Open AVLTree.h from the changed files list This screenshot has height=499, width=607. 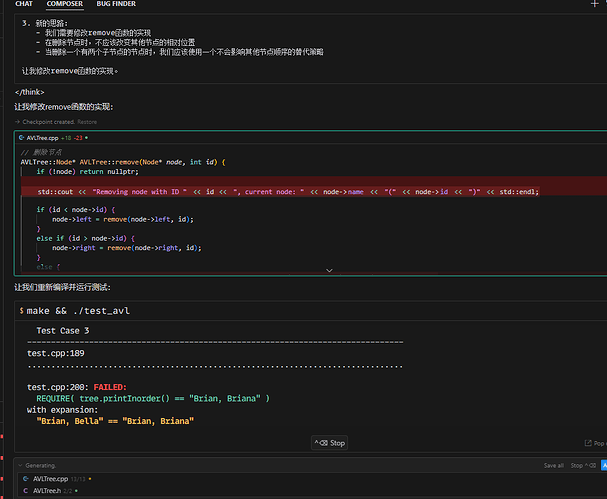(x=47, y=491)
